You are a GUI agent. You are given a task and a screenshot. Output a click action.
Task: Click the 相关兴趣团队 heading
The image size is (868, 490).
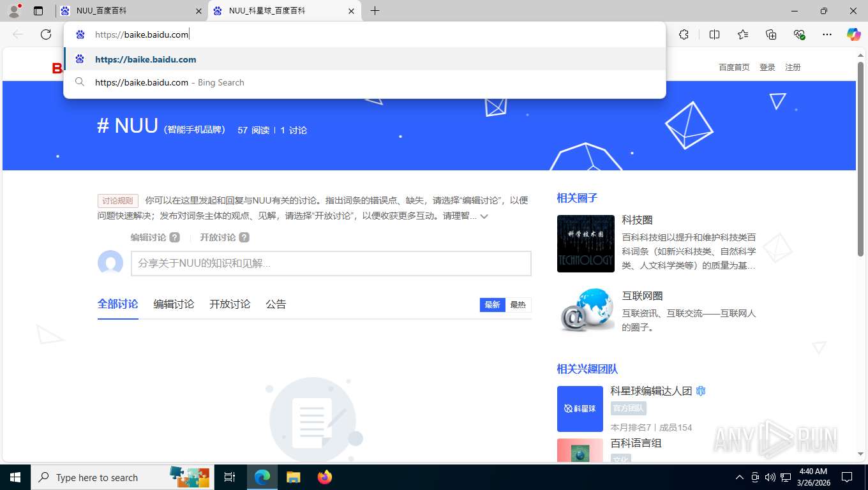(587, 369)
